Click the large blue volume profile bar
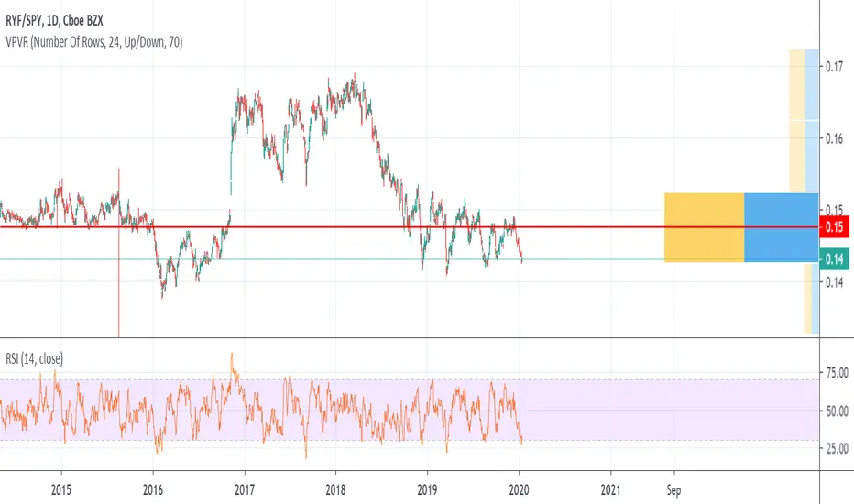This screenshot has height=504, width=854. tap(782, 227)
